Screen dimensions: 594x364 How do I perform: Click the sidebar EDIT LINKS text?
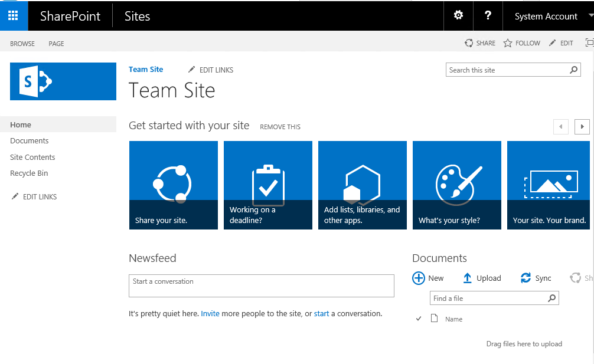coord(40,197)
